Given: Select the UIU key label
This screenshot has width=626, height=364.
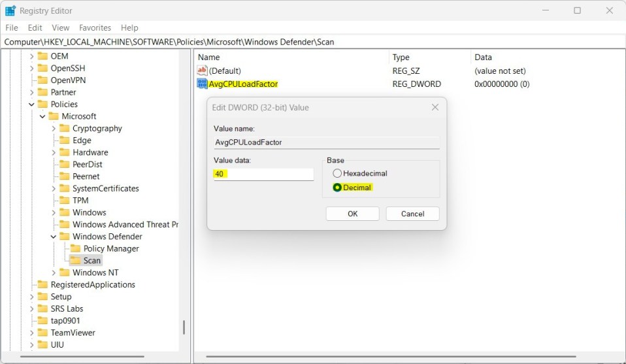Looking at the screenshot, I should point(57,344).
